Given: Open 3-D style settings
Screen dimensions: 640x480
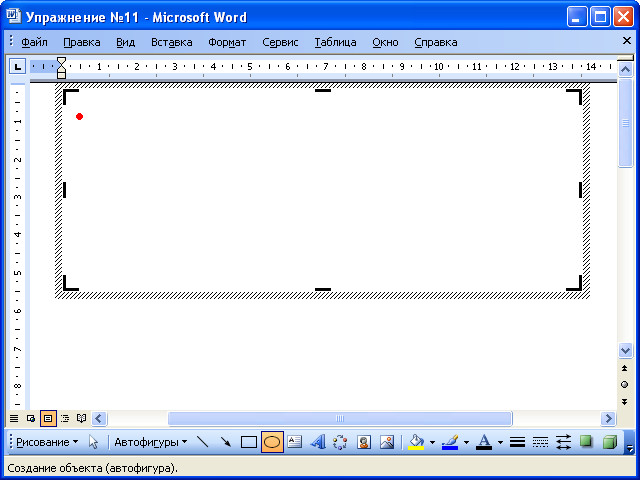Looking at the screenshot, I should pos(609,442).
